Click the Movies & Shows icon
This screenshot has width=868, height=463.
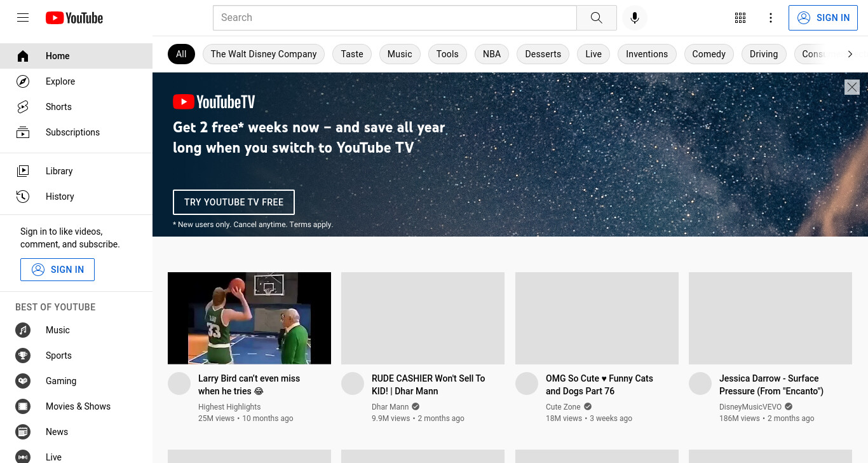(23, 406)
